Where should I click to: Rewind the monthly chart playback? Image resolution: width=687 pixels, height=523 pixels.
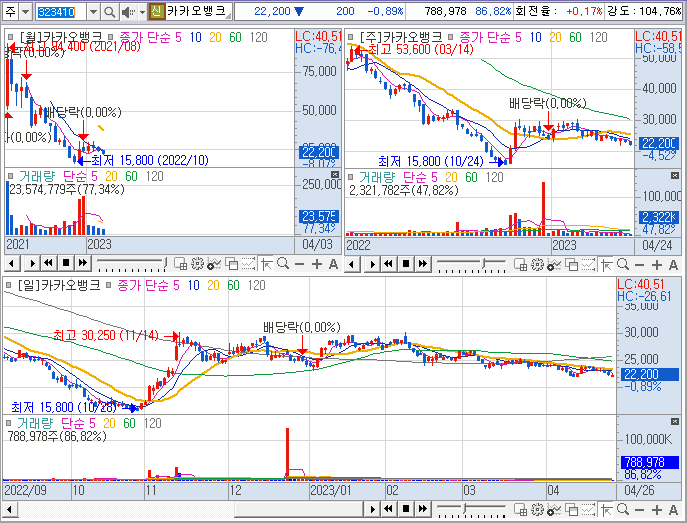pyautogui.click(x=48, y=264)
